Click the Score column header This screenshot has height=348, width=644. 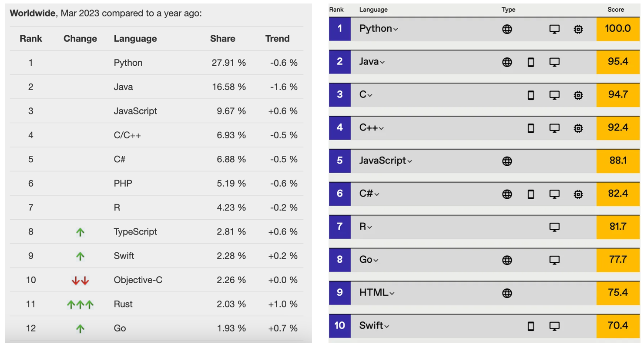point(617,10)
